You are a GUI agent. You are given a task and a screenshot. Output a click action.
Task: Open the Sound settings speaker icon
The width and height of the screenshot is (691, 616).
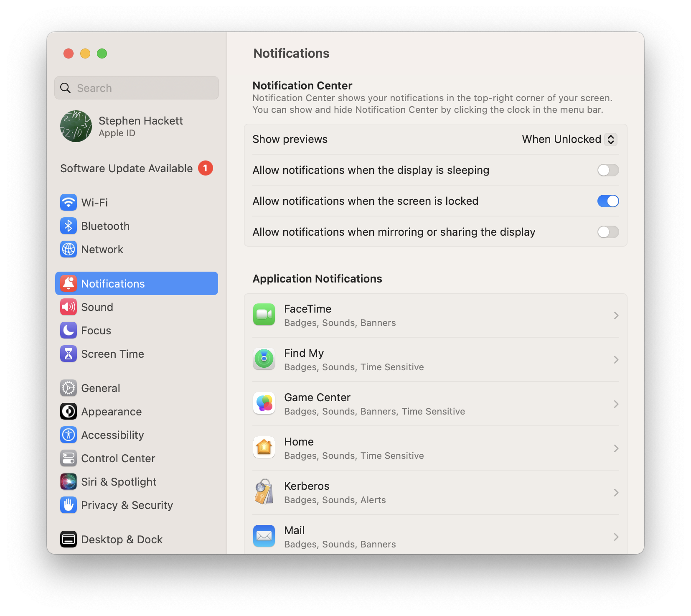pyautogui.click(x=69, y=307)
